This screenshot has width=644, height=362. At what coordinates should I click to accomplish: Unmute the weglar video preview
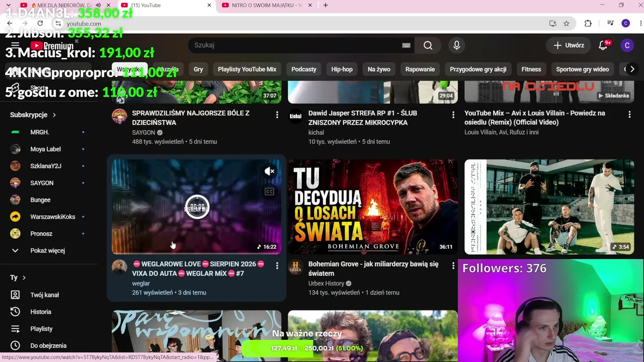pyautogui.click(x=270, y=171)
